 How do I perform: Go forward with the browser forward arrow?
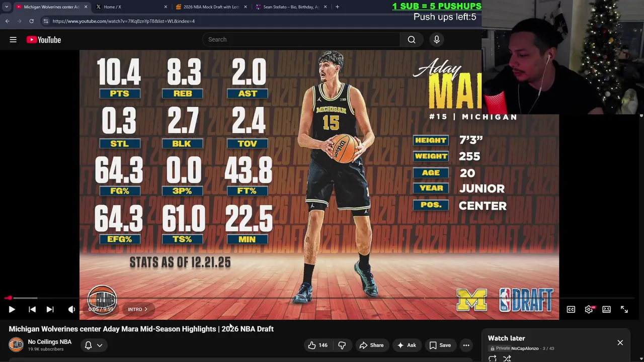pyautogui.click(x=19, y=21)
